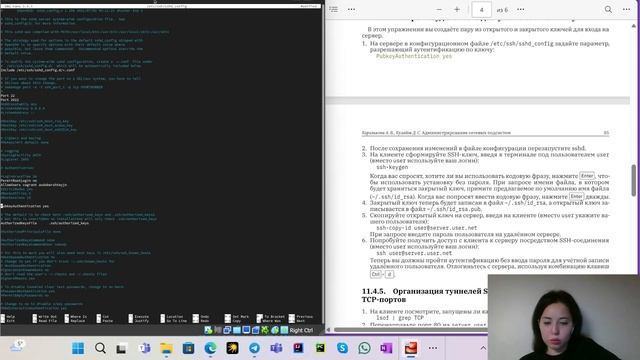This screenshot has width=640, height=360.
Task: Click the green PubkeyAuthentication yes text in the PDF
Action: coord(414,56)
